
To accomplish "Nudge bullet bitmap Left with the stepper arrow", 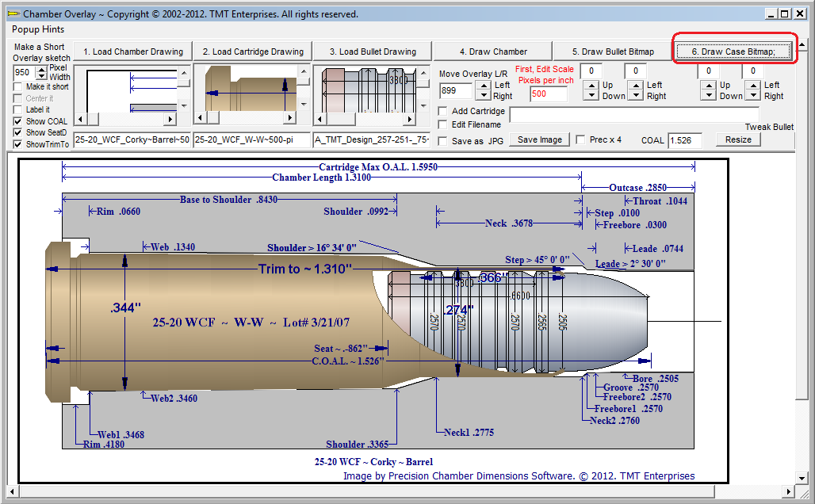I will (636, 86).
